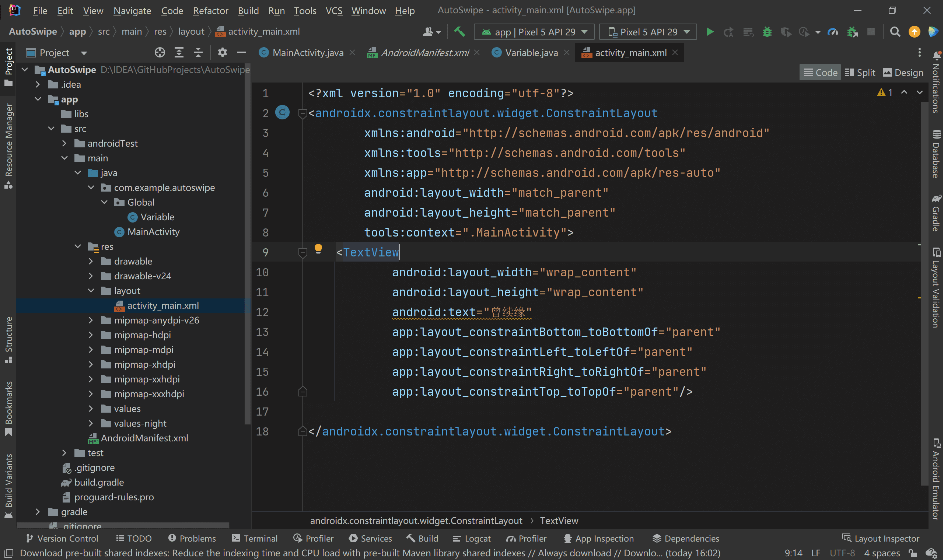Open the Gradle side tool window
This screenshot has width=944, height=560.
(x=936, y=213)
